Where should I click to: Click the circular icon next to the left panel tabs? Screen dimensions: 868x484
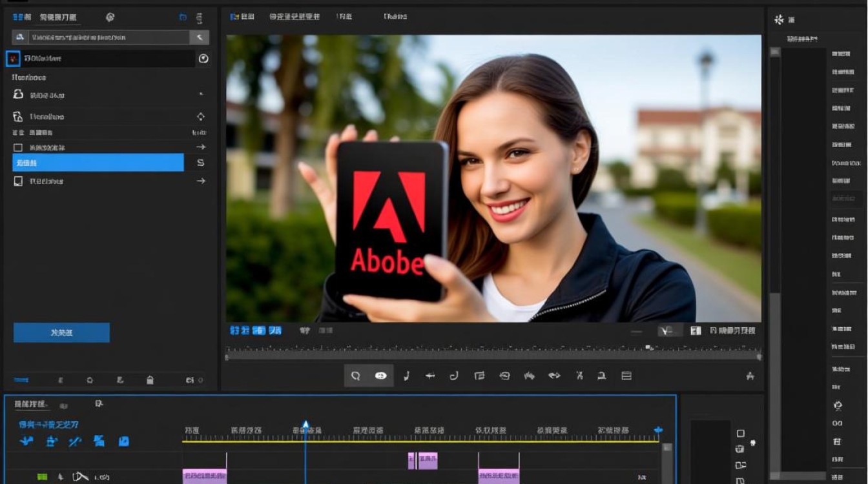tap(110, 17)
